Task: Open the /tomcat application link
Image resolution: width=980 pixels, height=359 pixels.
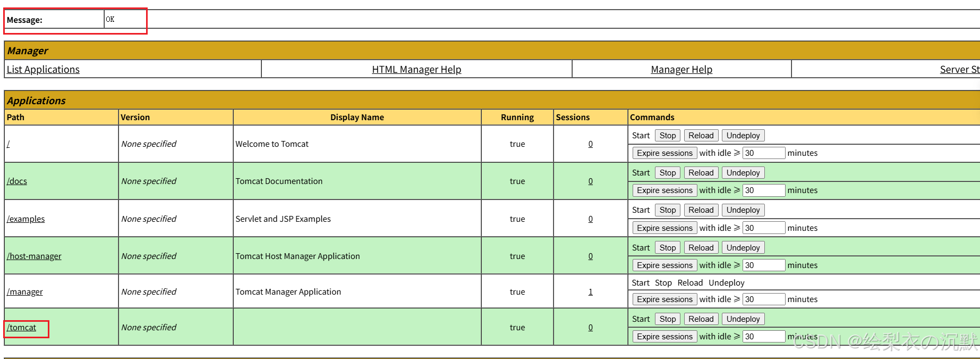Action: pos(22,327)
